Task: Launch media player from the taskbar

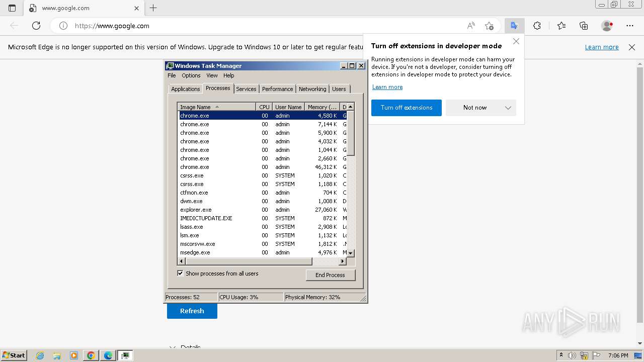Action: (x=74, y=355)
